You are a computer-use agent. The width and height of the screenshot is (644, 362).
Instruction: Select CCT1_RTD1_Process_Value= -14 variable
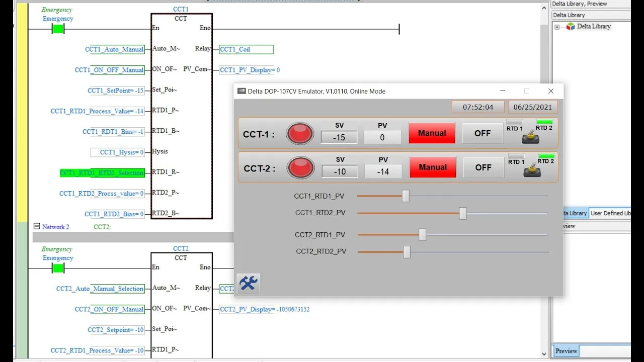click(97, 111)
